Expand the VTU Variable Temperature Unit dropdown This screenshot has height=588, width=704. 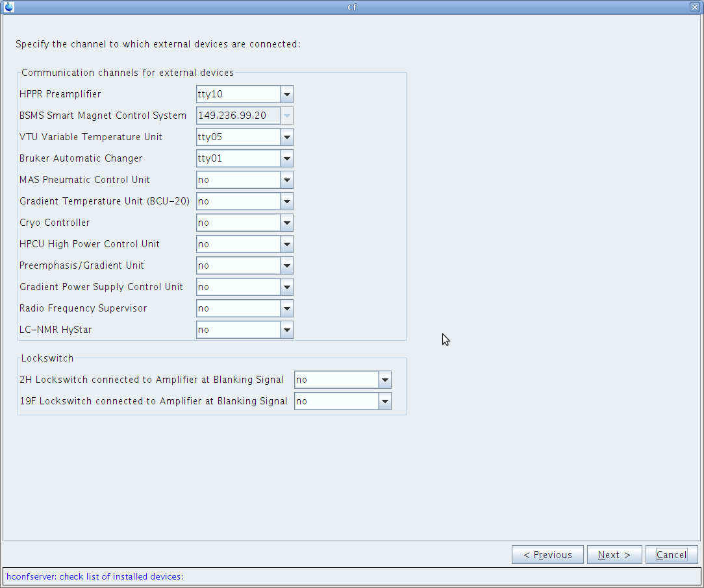click(x=287, y=137)
